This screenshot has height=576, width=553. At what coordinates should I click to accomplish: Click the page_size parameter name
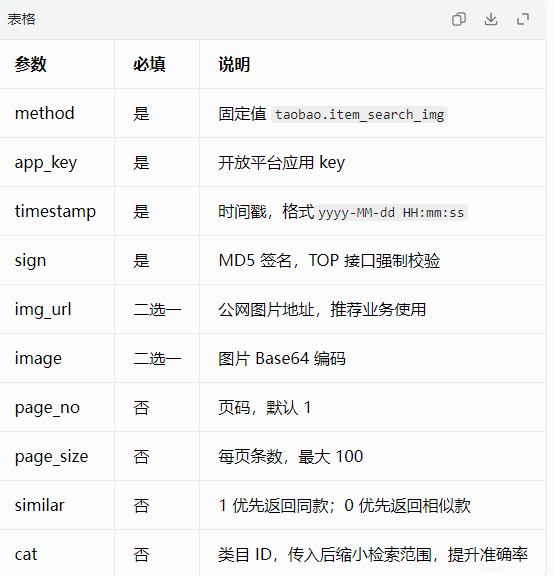click(x=51, y=457)
